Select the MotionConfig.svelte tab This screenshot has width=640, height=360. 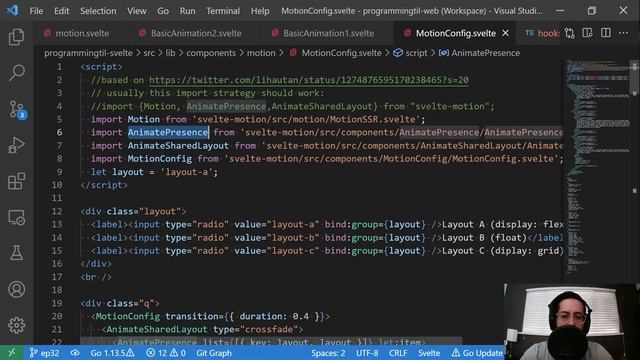456,33
